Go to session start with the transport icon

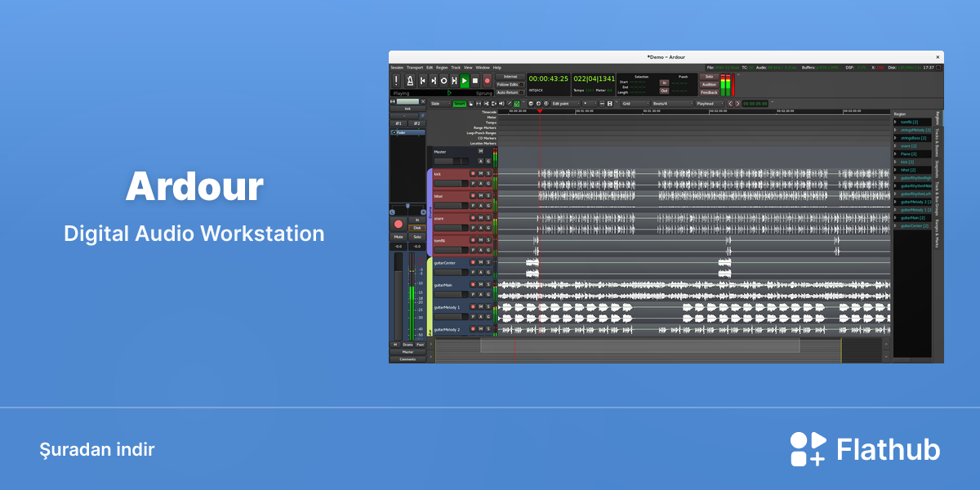pyautogui.click(x=423, y=80)
